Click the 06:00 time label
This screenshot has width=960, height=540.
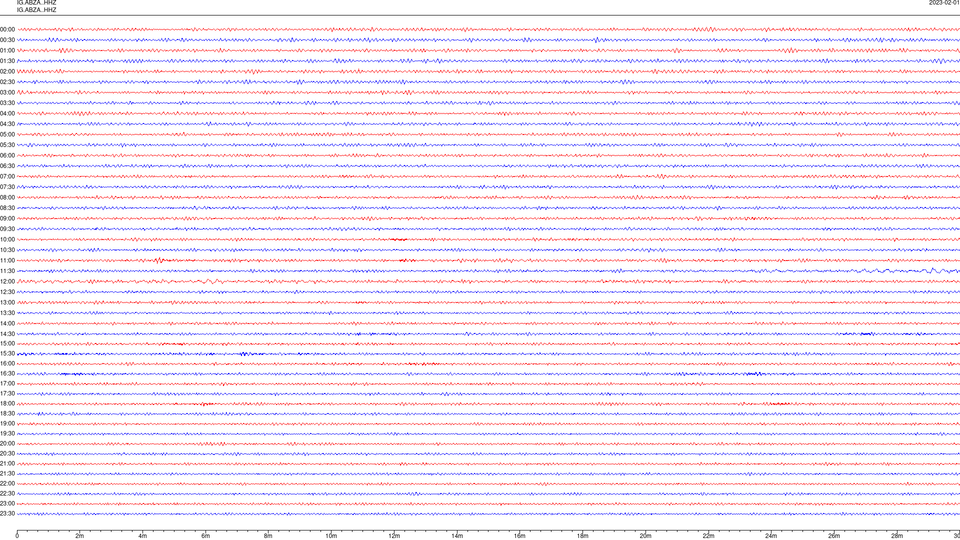(x=7, y=156)
